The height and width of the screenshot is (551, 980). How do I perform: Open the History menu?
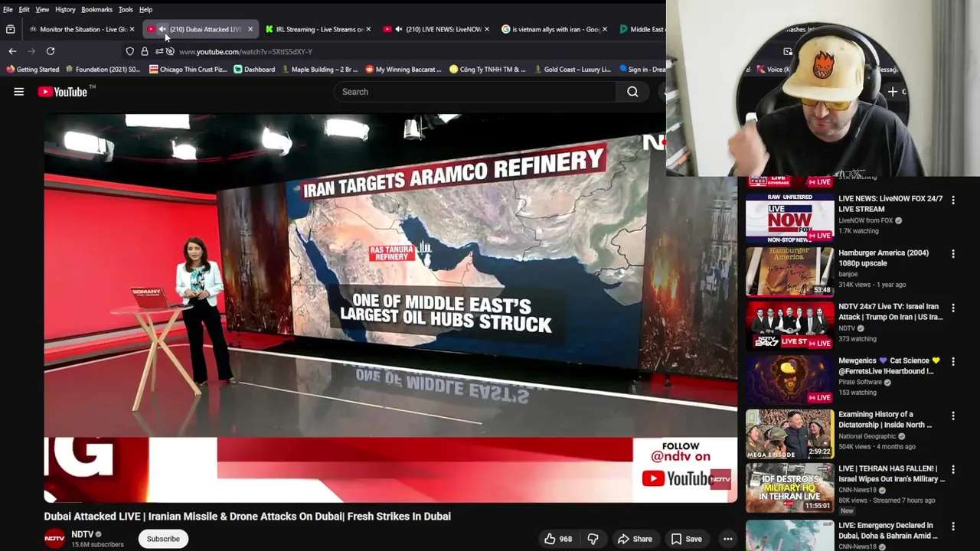pyautogui.click(x=65, y=9)
